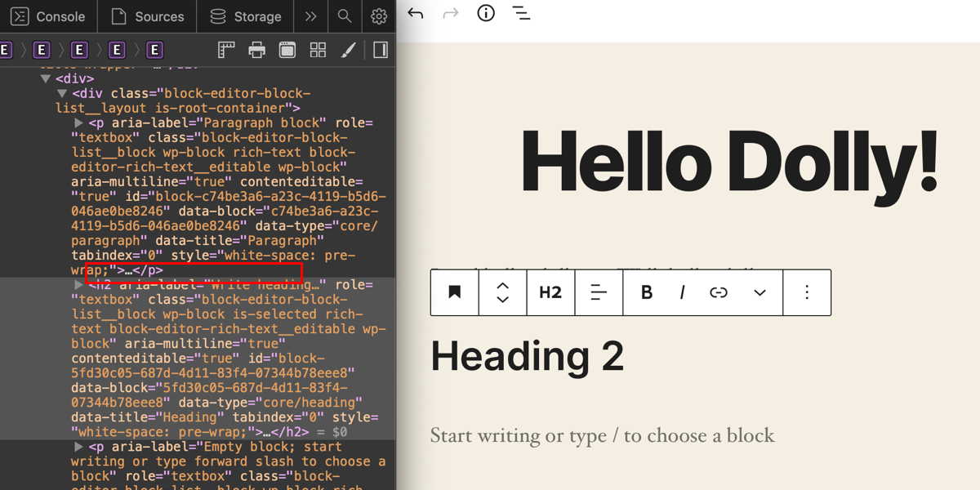Click the grid overlay icon in inspector toolbar
The width and height of the screenshot is (980, 490).
(x=318, y=50)
